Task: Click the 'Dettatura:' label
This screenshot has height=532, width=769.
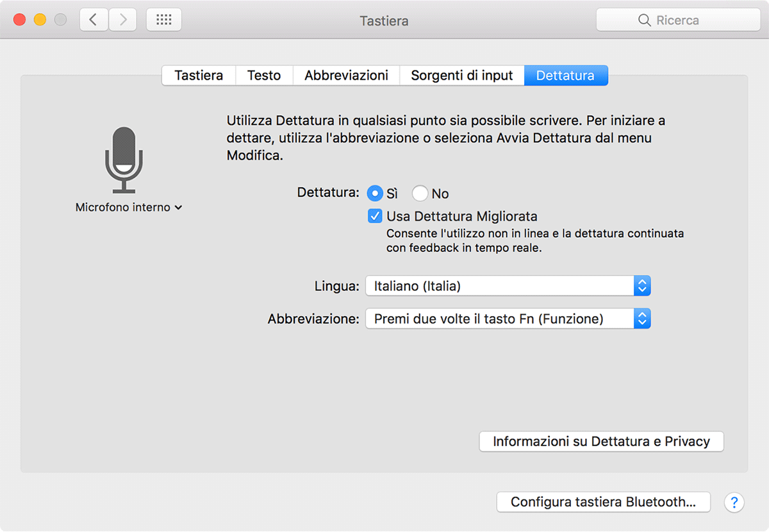Action: [328, 192]
